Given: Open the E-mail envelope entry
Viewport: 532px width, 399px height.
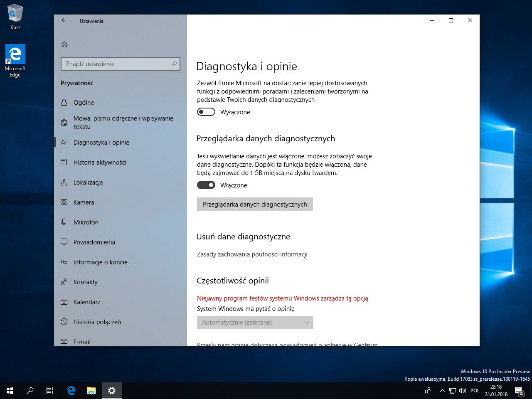Looking at the screenshot, I should 121,342.
